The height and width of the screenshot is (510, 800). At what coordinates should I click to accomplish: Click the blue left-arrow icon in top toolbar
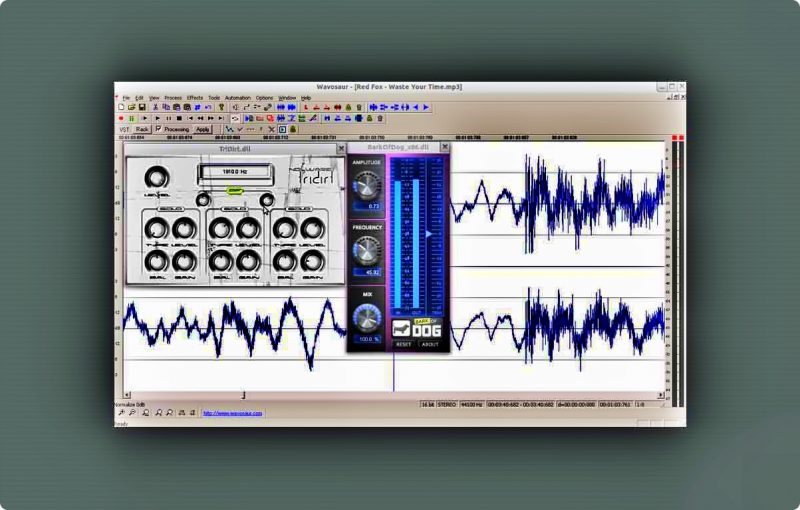click(x=416, y=107)
